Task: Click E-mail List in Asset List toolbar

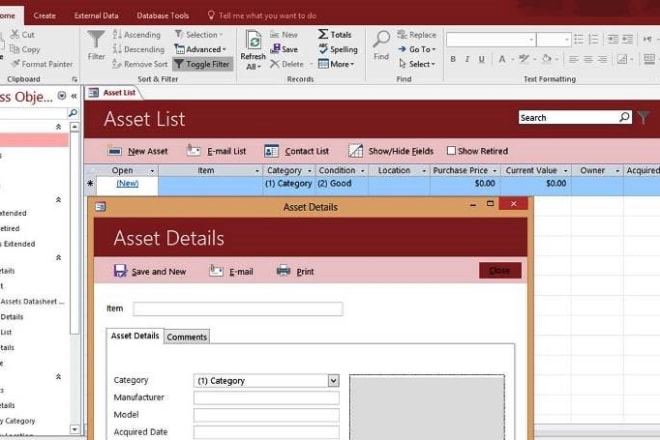Action: click(x=216, y=151)
